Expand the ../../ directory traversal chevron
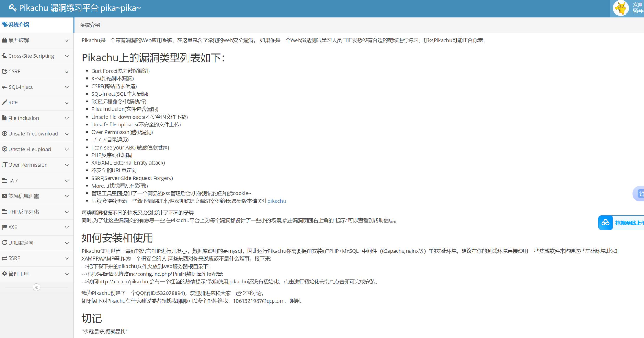The height and width of the screenshot is (338, 644). tap(67, 181)
